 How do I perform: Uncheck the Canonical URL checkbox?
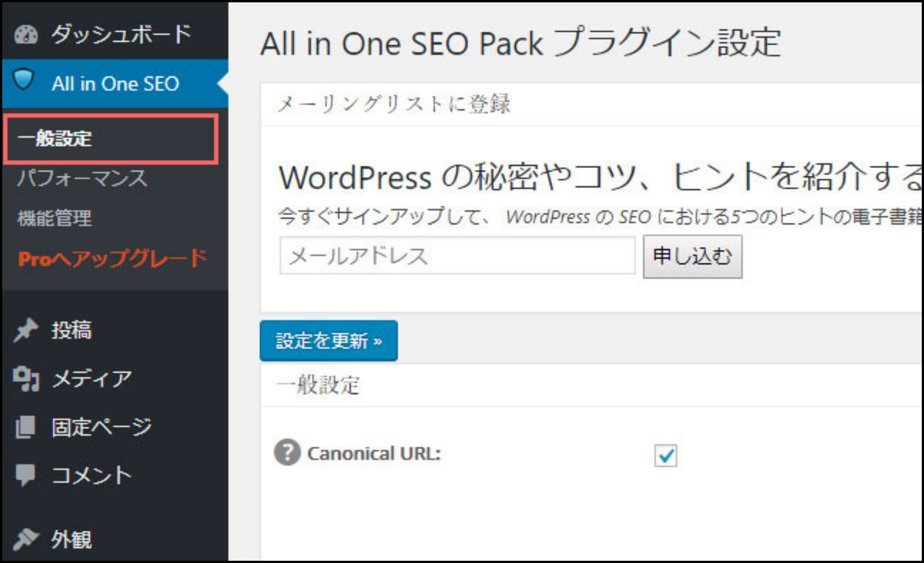(x=665, y=455)
